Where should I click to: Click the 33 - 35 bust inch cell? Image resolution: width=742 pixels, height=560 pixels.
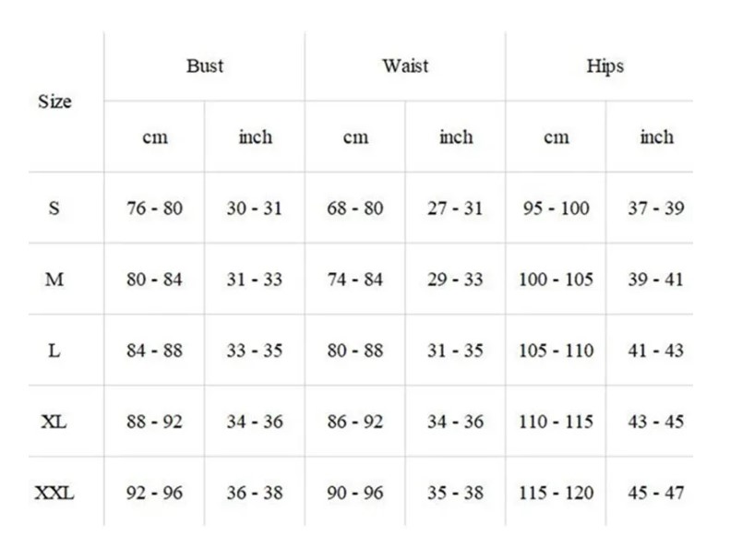click(x=254, y=351)
